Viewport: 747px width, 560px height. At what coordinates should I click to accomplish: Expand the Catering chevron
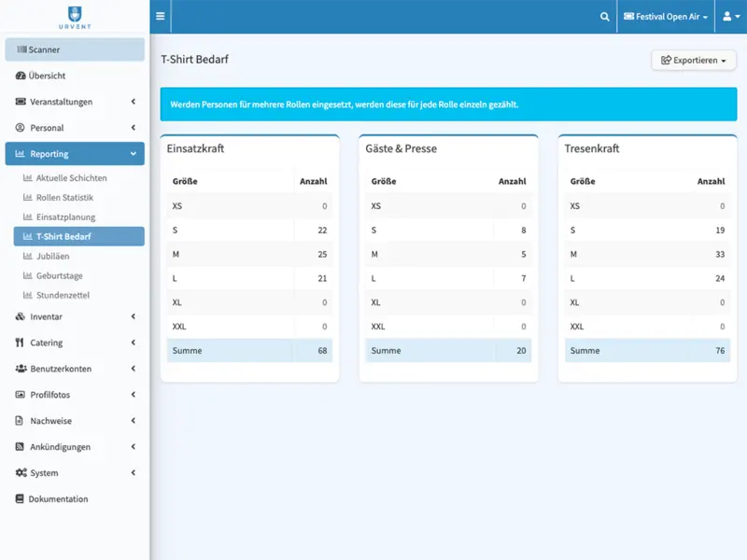134,343
